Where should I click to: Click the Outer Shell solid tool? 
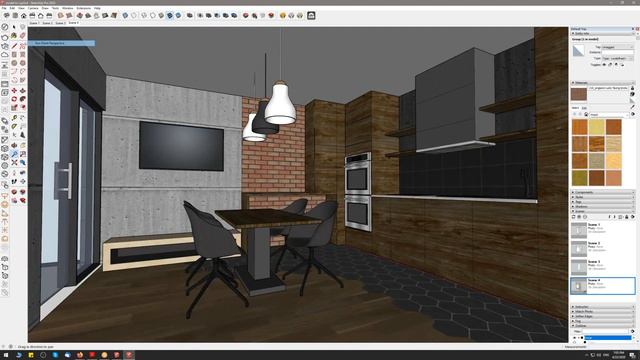point(189,16)
